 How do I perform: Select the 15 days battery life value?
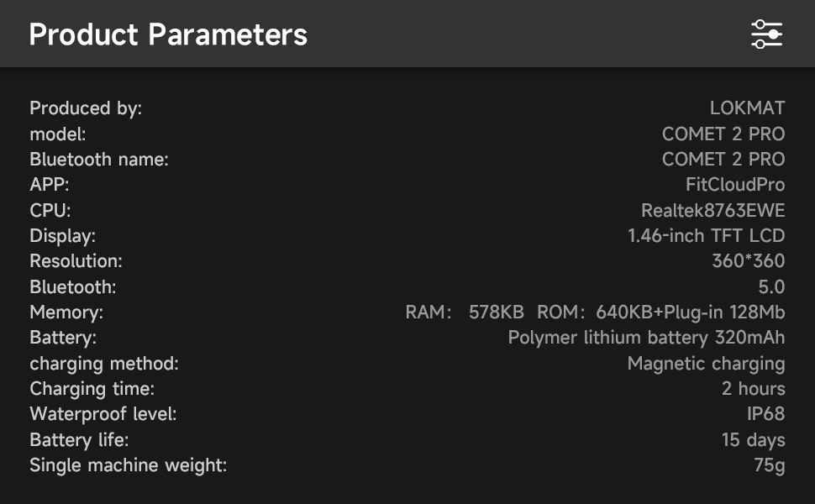754,439
